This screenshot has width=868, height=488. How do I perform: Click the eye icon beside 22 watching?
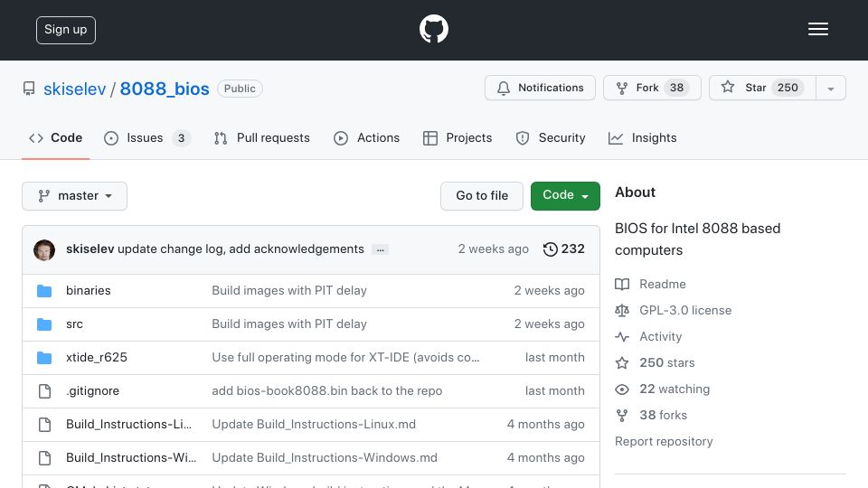(x=622, y=389)
